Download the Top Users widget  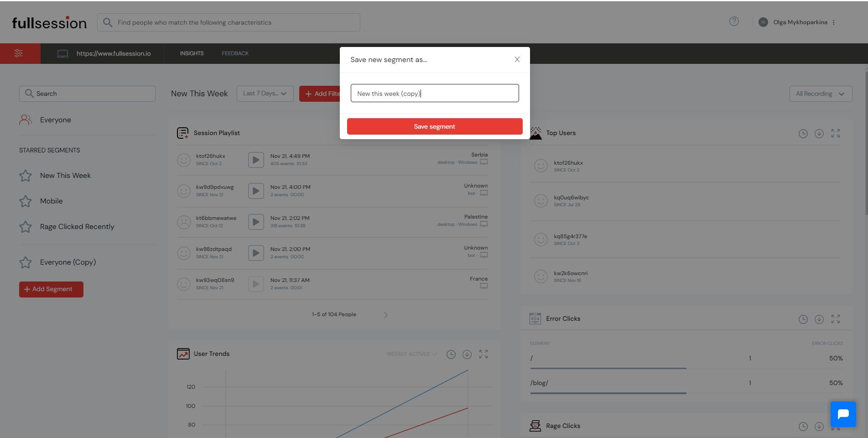pyautogui.click(x=819, y=133)
